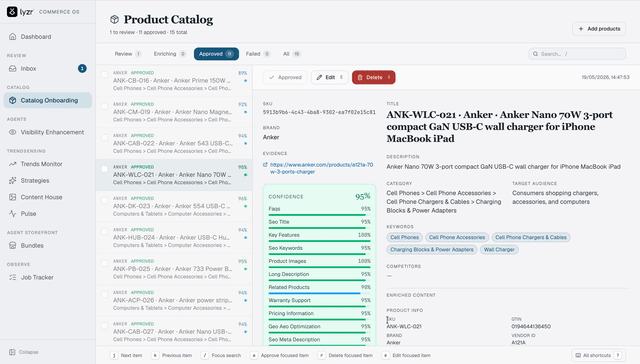Click the Add products button

[x=599, y=29]
